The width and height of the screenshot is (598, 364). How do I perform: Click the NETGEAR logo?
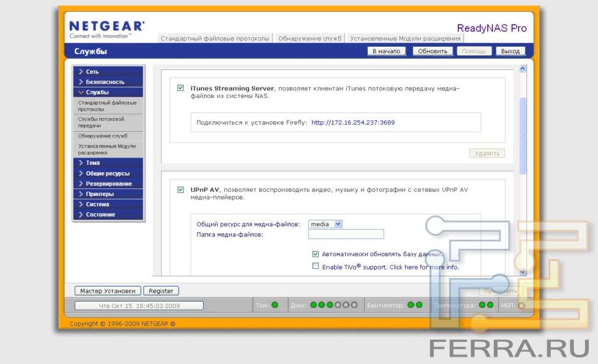(107, 29)
